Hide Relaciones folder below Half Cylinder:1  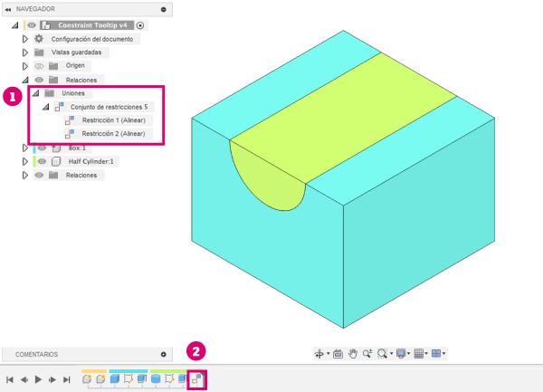[x=39, y=176]
